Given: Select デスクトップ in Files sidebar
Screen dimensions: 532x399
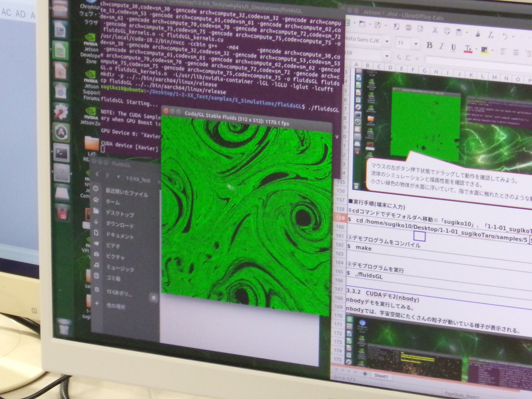Looking at the screenshot, I should click(x=120, y=213).
